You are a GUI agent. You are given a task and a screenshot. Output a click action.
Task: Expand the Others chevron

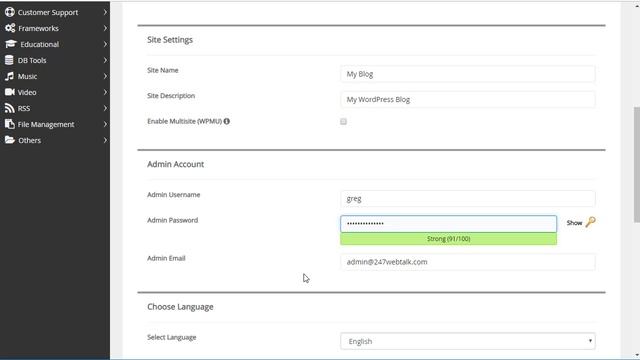point(105,140)
